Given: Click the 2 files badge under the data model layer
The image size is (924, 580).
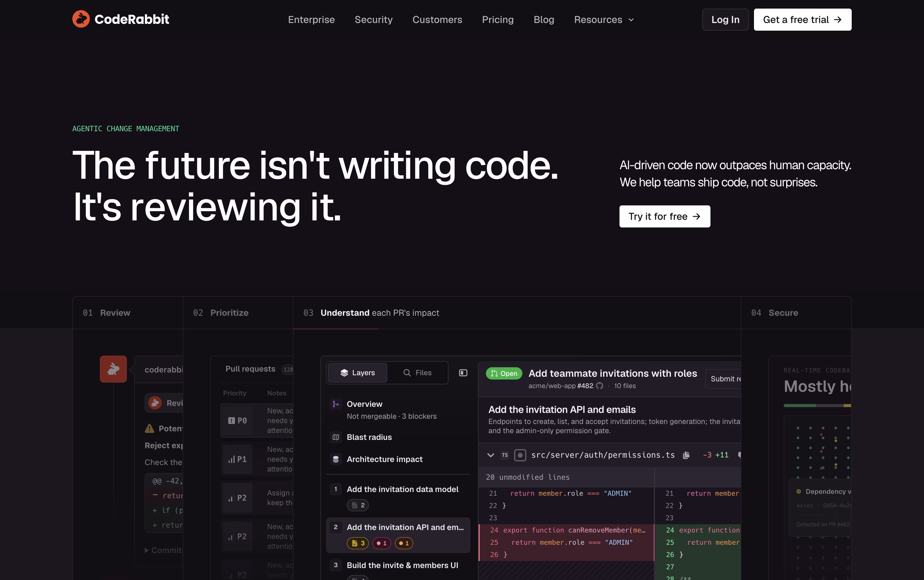Looking at the screenshot, I should tap(358, 505).
